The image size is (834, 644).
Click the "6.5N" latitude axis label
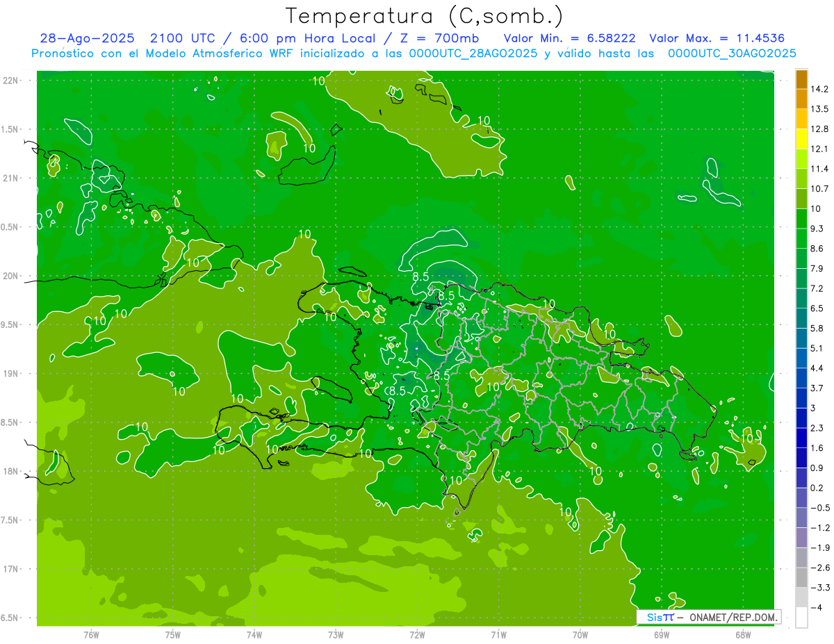(8, 618)
